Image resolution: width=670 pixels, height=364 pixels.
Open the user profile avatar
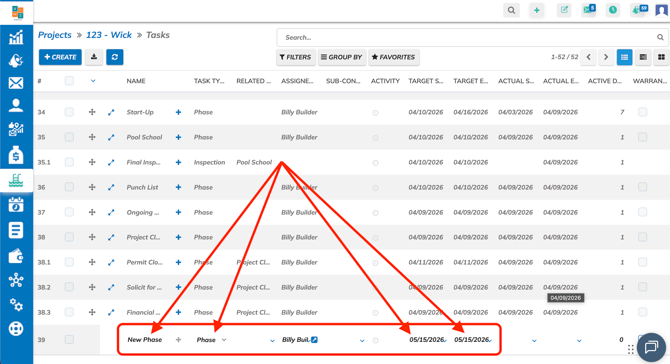pos(661,10)
